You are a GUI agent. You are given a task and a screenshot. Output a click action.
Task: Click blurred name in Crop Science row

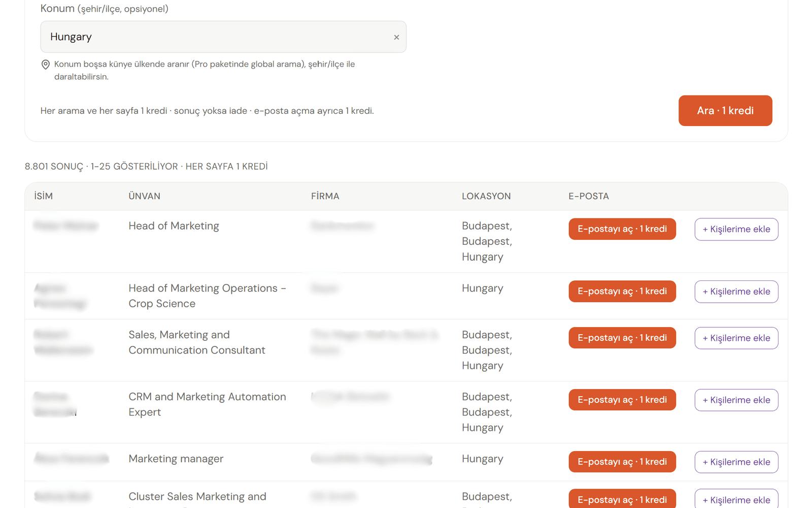pyautogui.click(x=60, y=296)
